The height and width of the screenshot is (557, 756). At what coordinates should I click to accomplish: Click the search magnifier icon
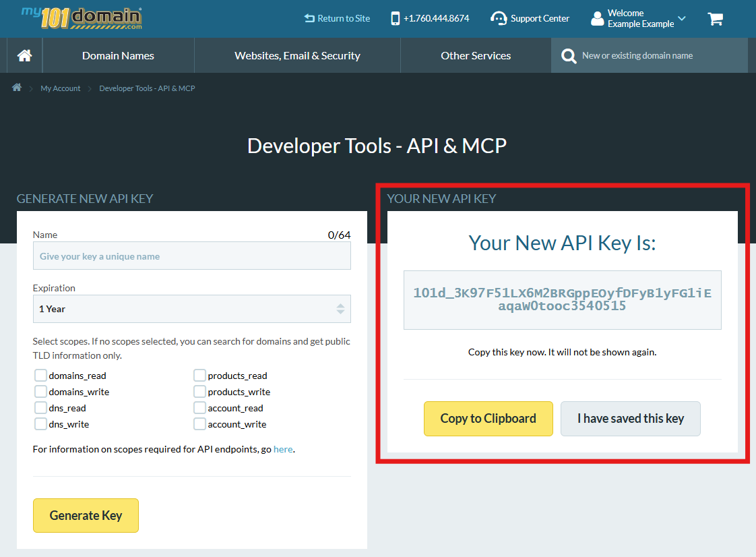(569, 56)
